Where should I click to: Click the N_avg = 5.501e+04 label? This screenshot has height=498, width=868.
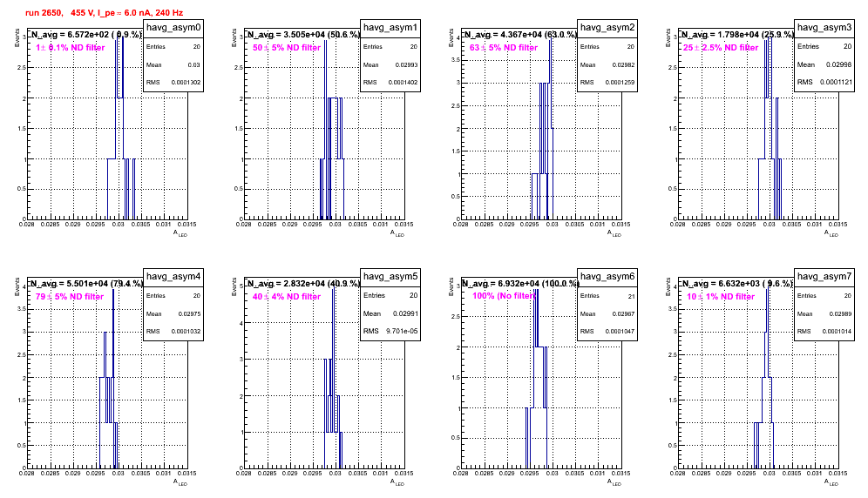pos(86,284)
